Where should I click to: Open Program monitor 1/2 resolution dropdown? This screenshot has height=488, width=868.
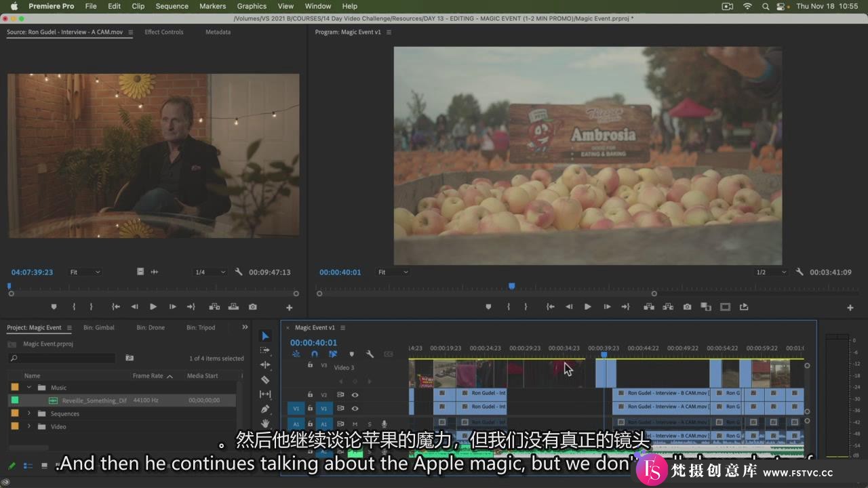coord(770,272)
